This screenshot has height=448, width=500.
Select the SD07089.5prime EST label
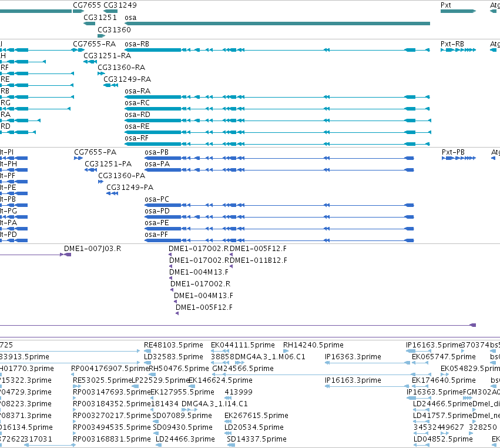point(182,416)
